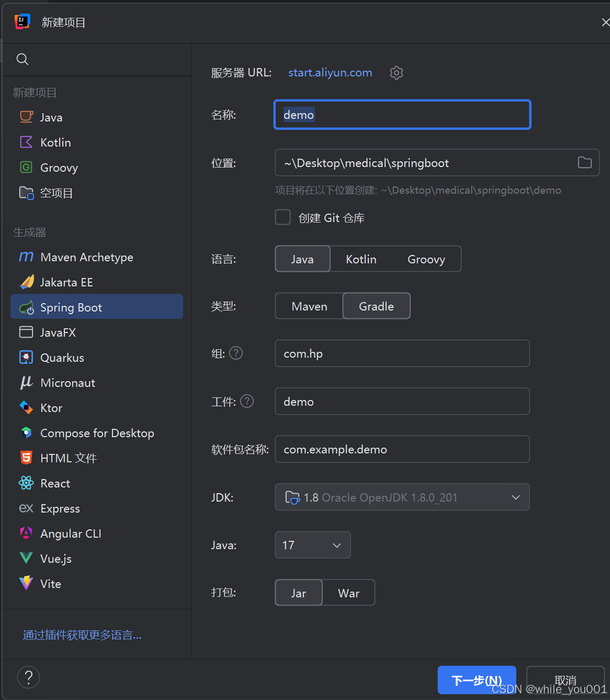Viewport: 610px width, 700px height.
Task: Click the React atom icon
Action: coord(26,483)
